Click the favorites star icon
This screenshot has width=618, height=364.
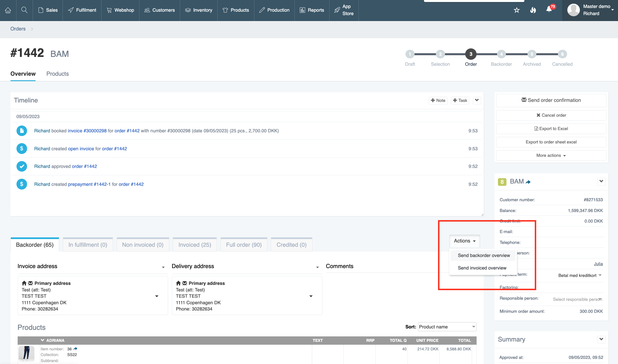click(x=517, y=10)
